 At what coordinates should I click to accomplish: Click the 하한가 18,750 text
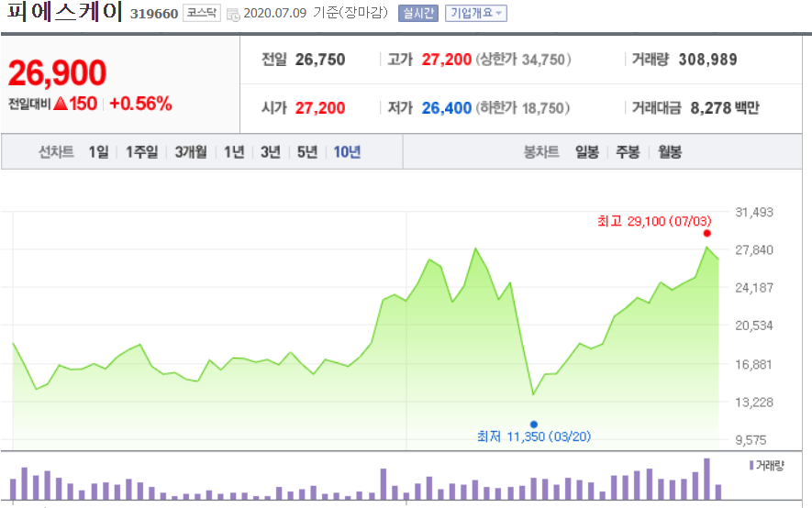coord(523,108)
